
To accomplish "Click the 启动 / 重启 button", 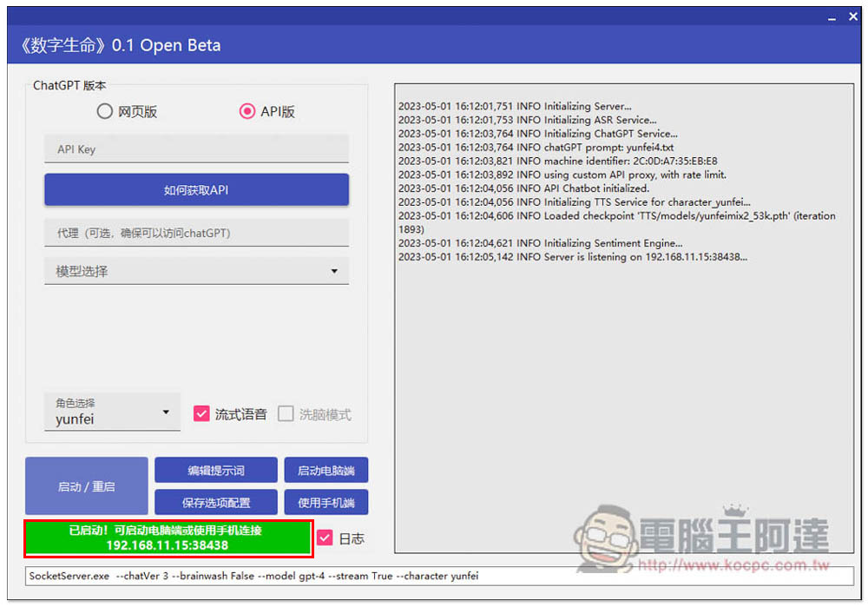I will coord(86,486).
